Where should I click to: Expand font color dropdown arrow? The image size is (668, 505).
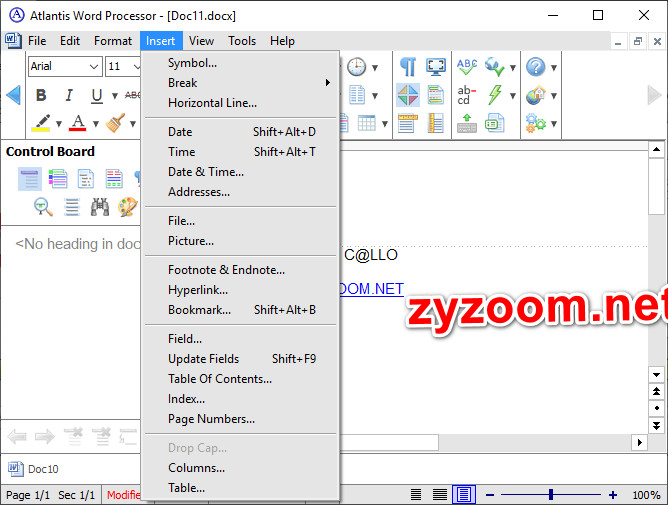coord(96,124)
